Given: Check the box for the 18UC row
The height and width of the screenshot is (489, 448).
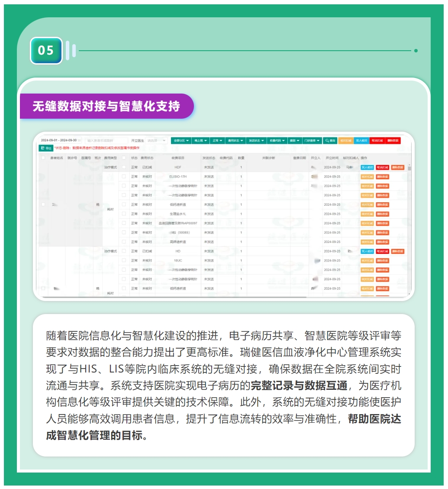Looking at the screenshot, I should tap(124, 260).
